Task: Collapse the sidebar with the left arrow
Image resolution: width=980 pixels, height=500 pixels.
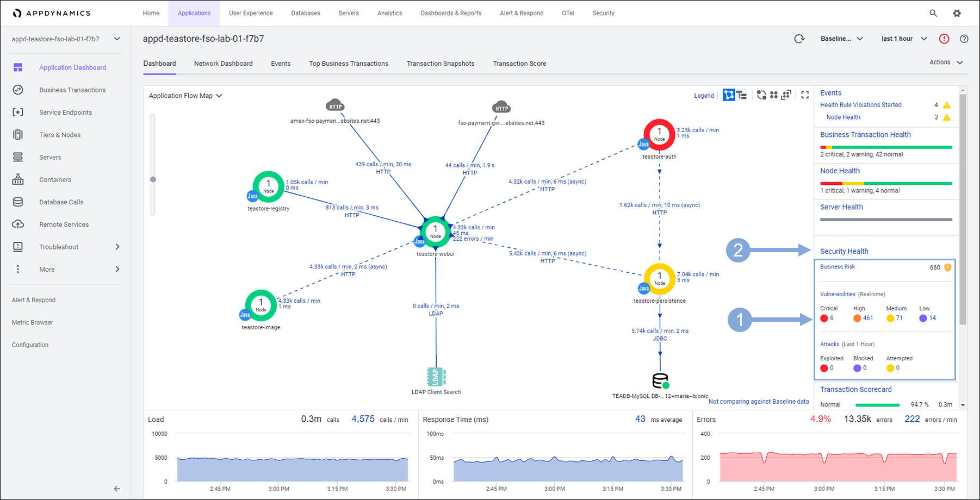Action: [116, 489]
